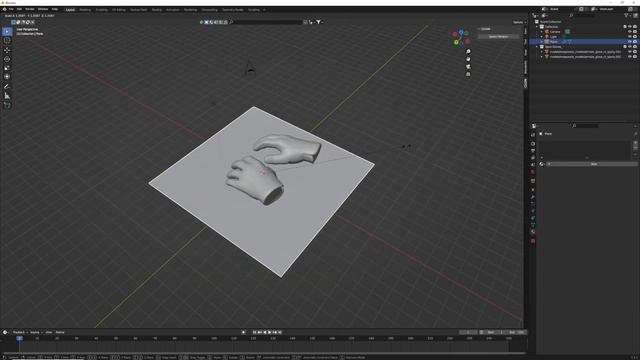
Task: Open the Tool properties tab
Action: coord(533,135)
